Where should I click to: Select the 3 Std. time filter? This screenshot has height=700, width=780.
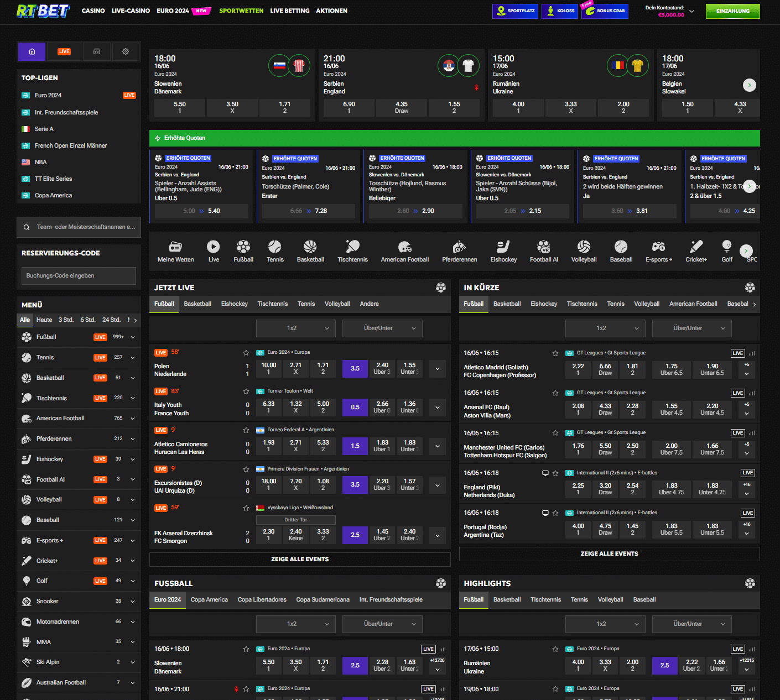[x=66, y=320]
